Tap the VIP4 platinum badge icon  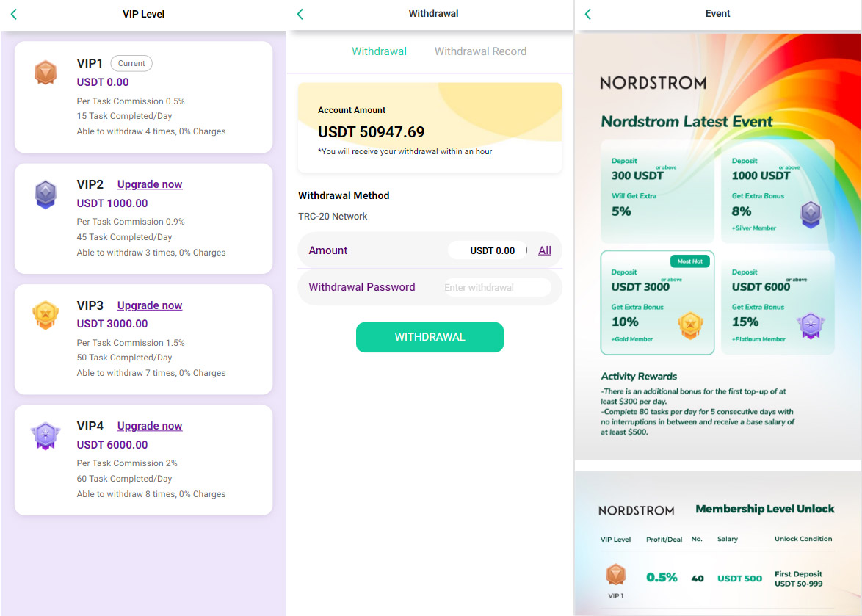click(x=46, y=436)
